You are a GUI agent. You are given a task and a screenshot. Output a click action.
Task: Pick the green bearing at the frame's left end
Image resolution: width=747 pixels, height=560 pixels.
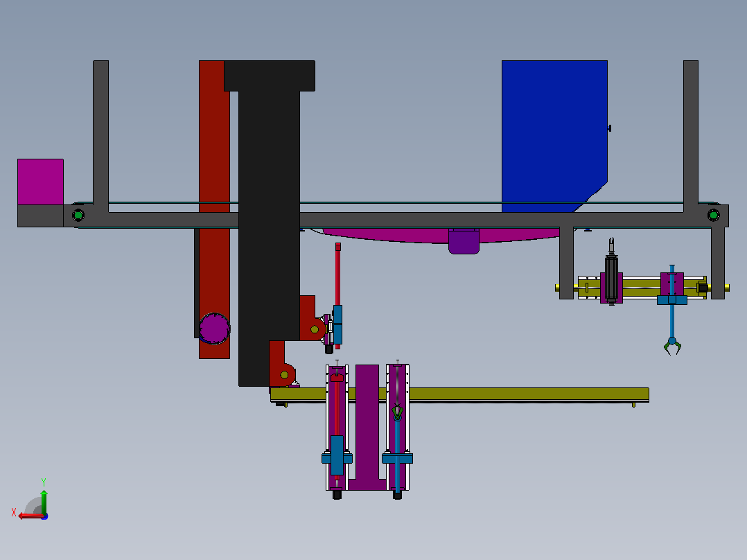(78, 216)
